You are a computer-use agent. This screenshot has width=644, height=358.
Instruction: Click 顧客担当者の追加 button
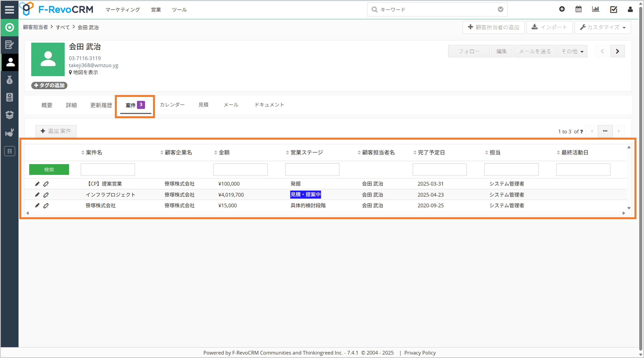(x=494, y=27)
